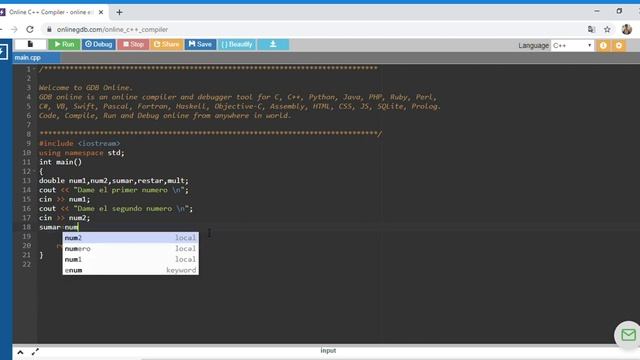Beautify the source code
The width and height of the screenshot is (640, 360).
[x=237, y=44]
